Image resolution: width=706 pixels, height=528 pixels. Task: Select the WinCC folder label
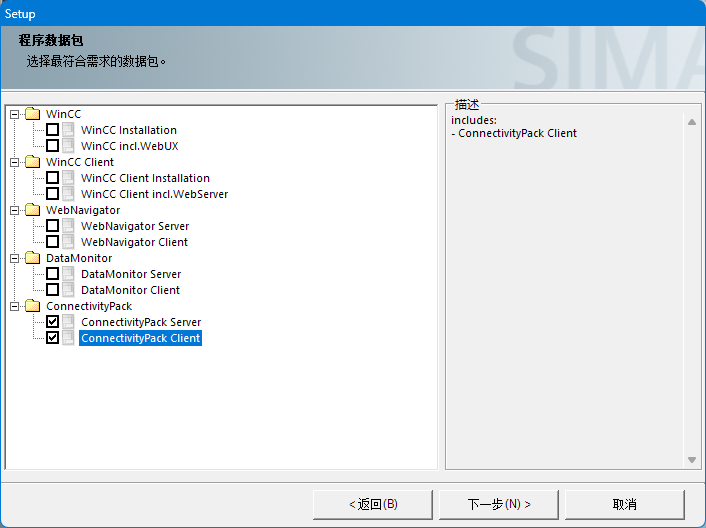(63, 114)
